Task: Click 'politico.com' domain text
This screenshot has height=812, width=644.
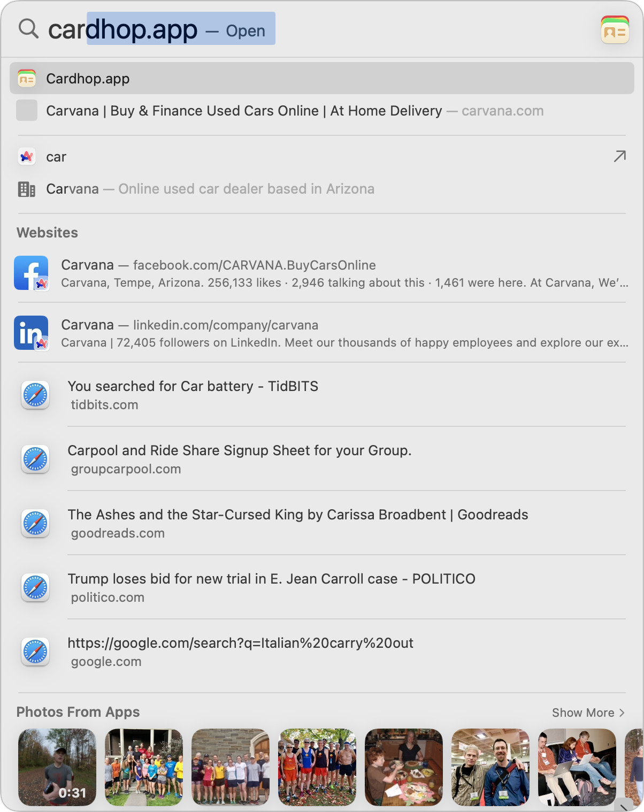Action: pyautogui.click(x=108, y=597)
